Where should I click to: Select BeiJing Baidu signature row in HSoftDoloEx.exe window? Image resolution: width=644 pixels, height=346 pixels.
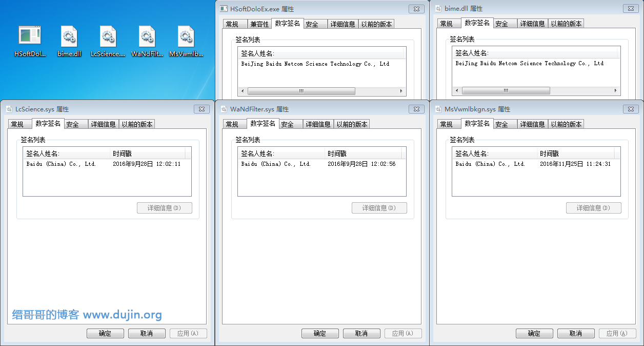coord(321,64)
